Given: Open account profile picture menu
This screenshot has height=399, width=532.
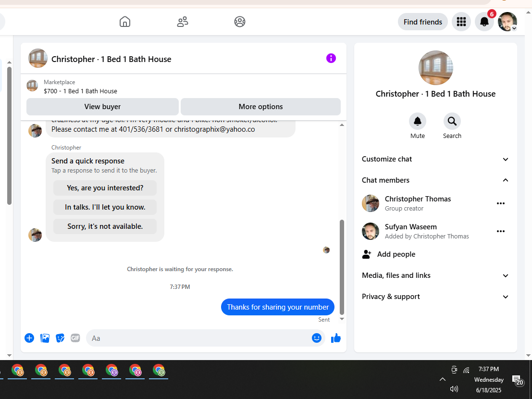Looking at the screenshot, I should click(x=507, y=22).
